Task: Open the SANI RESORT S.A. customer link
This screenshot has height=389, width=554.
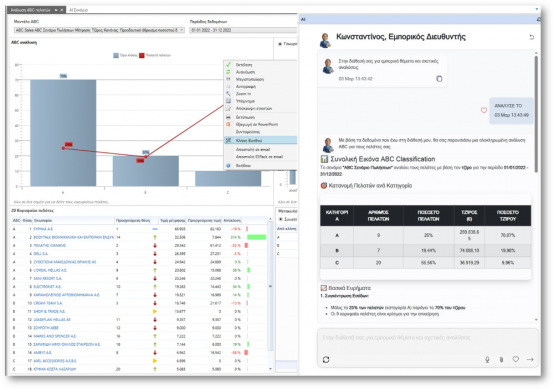Action: (x=47, y=278)
